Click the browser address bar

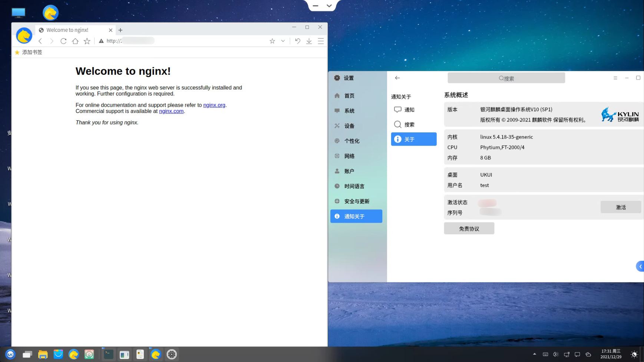coord(182,41)
